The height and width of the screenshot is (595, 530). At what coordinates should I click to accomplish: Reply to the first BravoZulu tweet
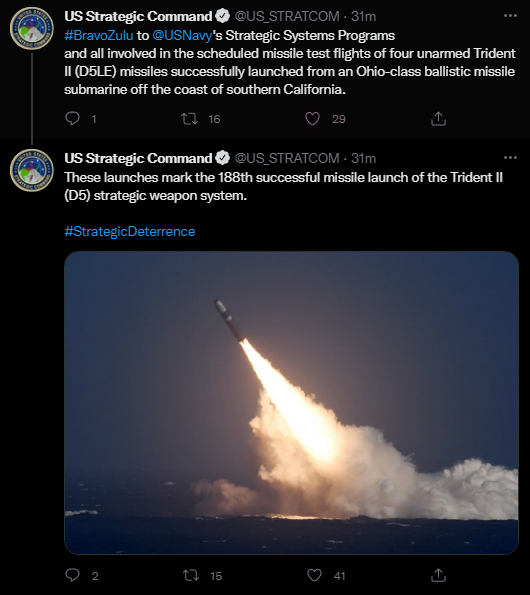(x=72, y=119)
